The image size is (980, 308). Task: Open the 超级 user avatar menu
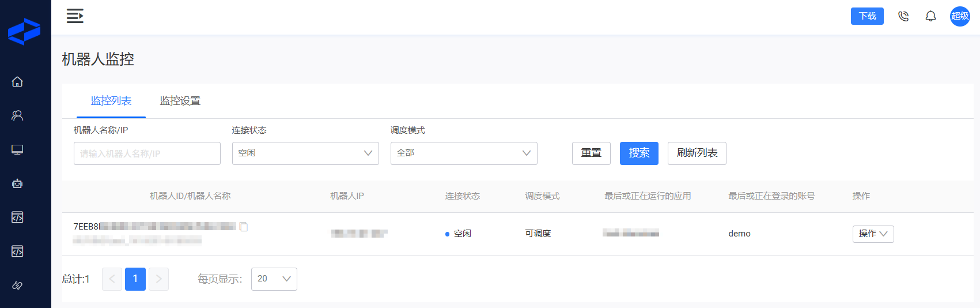[x=960, y=16]
